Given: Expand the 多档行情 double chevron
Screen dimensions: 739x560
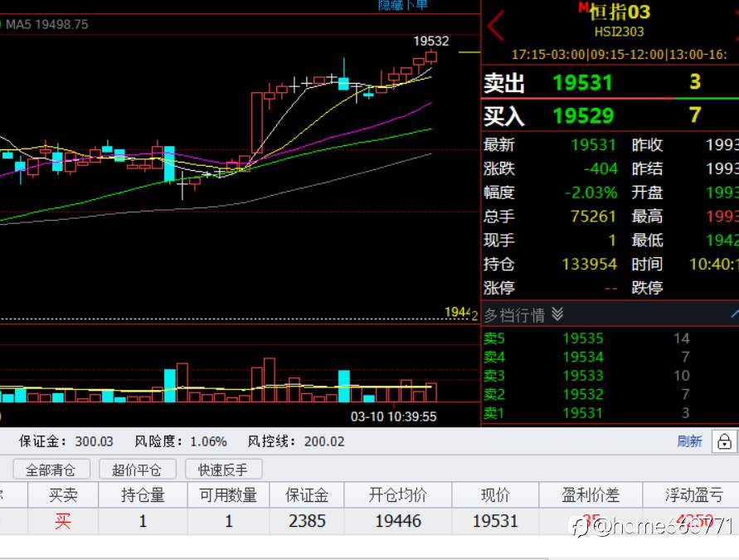Looking at the screenshot, I should [557, 314].
